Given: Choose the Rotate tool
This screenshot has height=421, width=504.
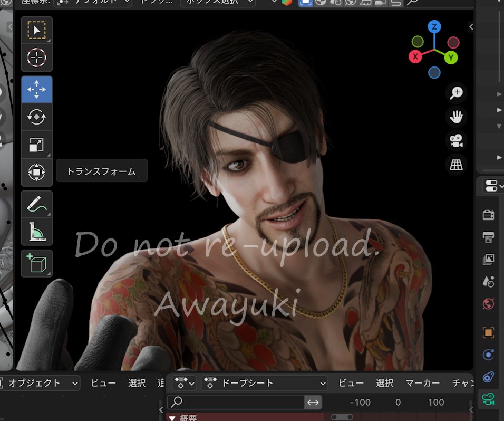Looking at the screenshot, I should click(37, 117).
